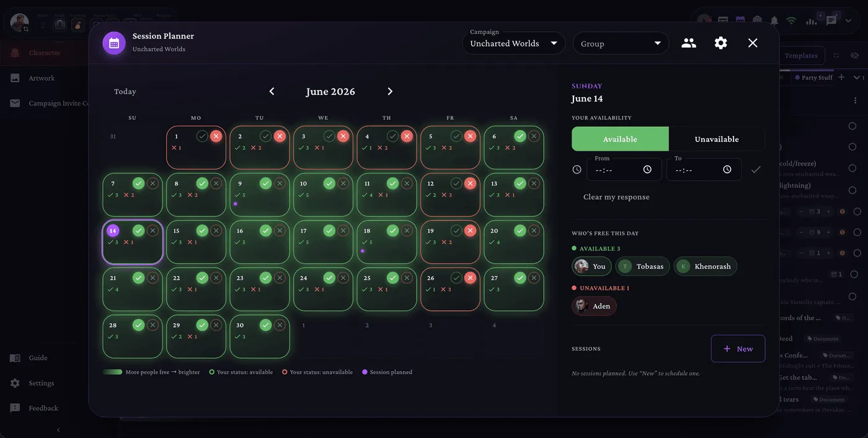This screenshot has height=438, width=868.
Task: Click the Session Planner calendar logo
Action: point(114,43)
